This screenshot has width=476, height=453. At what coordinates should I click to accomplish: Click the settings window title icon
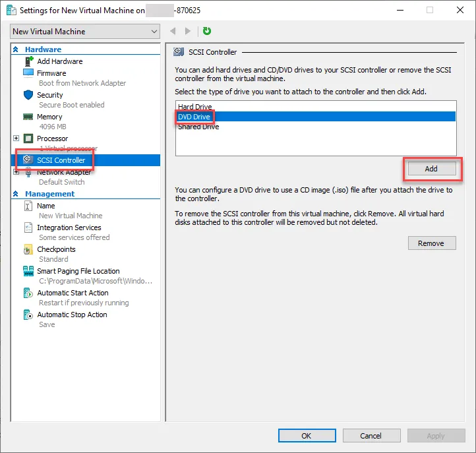(x=11, y=11)
